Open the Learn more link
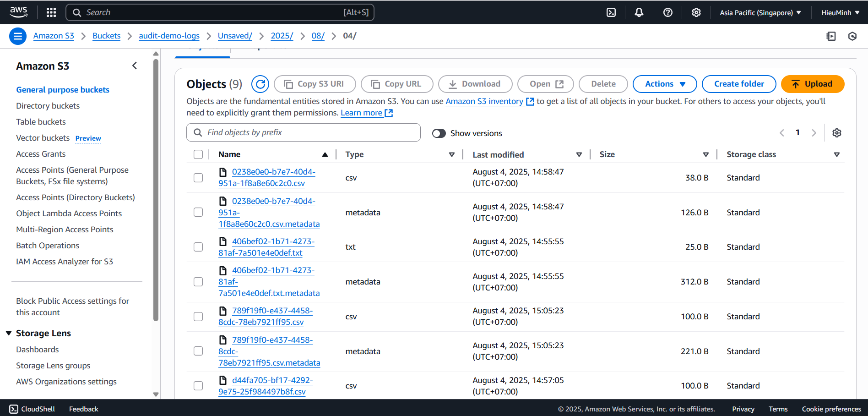Screen dimensions: 868x416 (366, 113)
